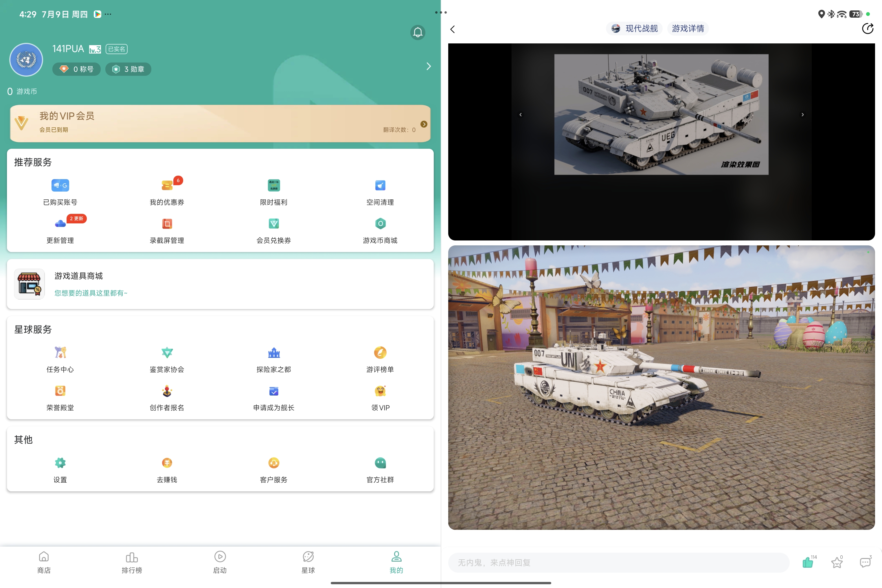Expand the user profile chevron arrow
Image resolution: width=882 pixels, height=588 pixels.
(x=429, y=66)
